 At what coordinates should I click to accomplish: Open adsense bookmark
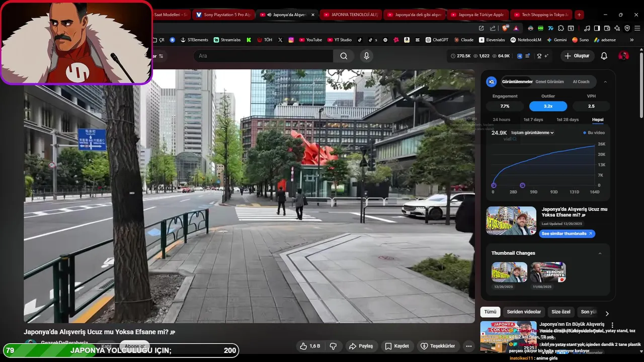604,40
